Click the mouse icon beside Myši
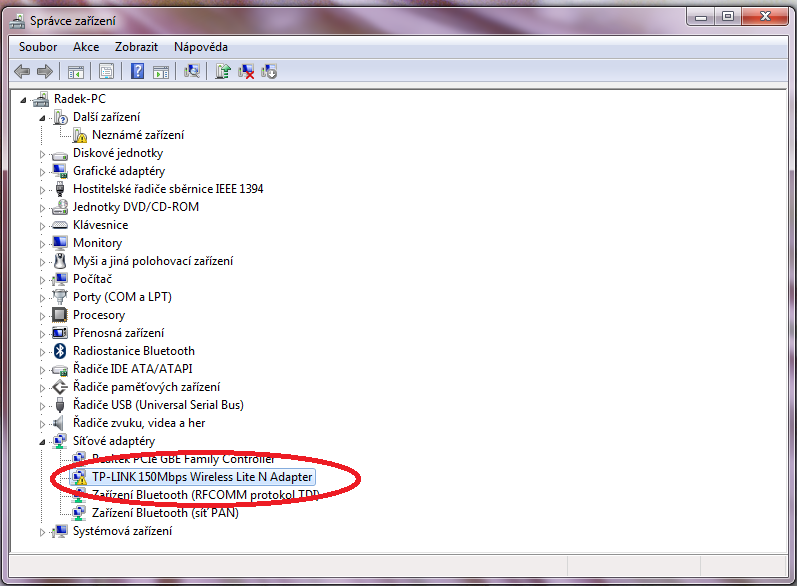797x586 pixels. (x=60, y=261)
